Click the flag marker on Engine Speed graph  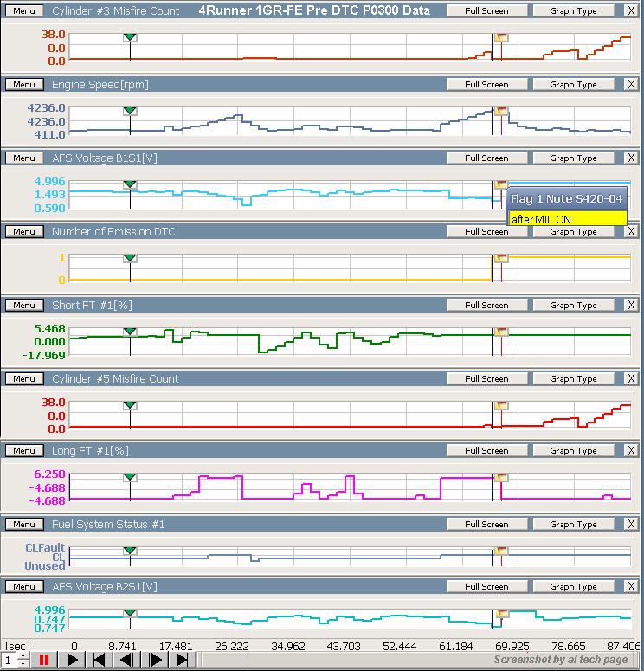click(501, 112)
